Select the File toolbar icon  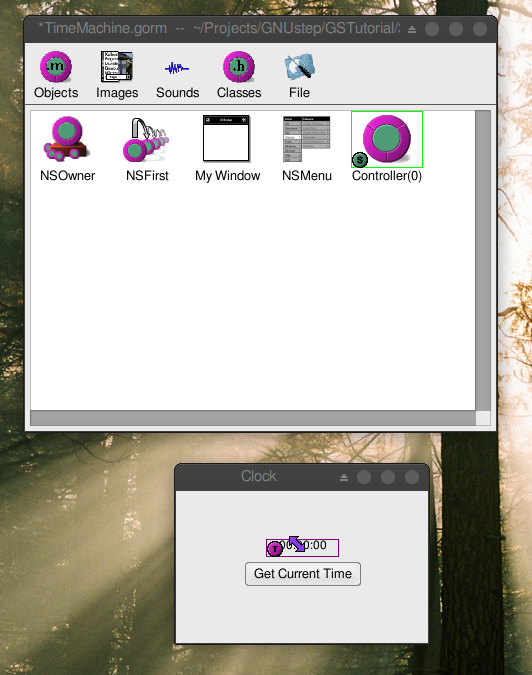pos(299,75)
